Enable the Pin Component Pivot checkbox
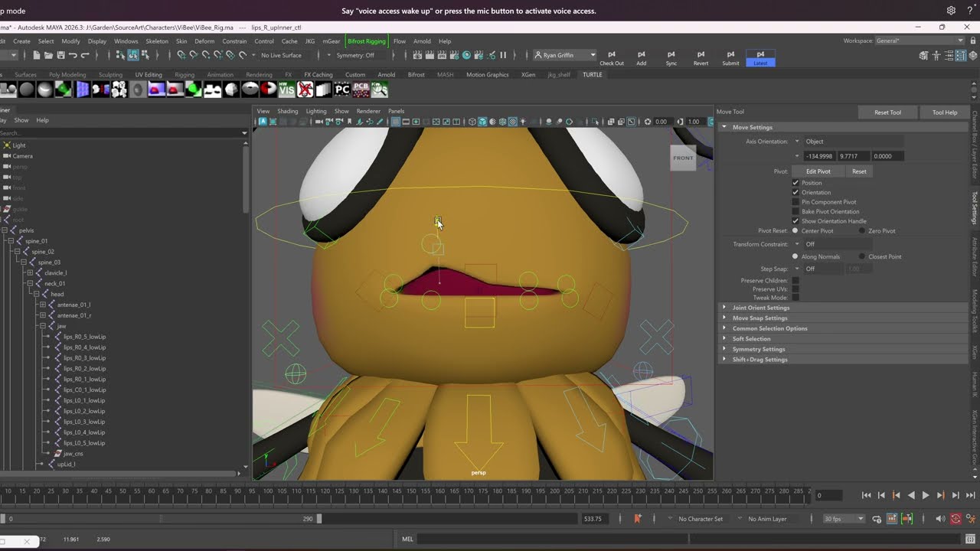The image size is (980, 551). point(795,202)
